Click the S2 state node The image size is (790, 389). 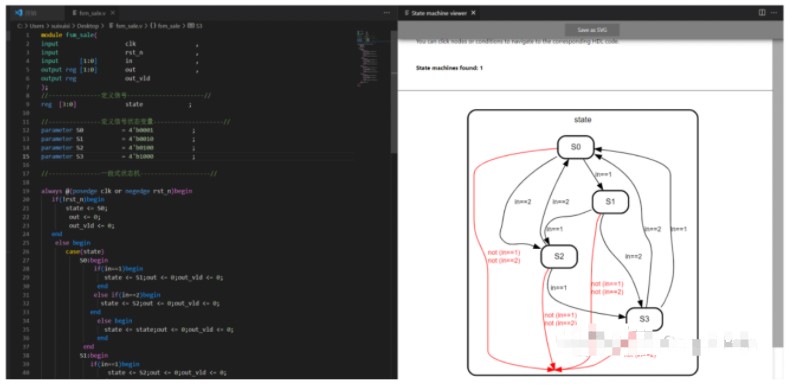point(559,256)
